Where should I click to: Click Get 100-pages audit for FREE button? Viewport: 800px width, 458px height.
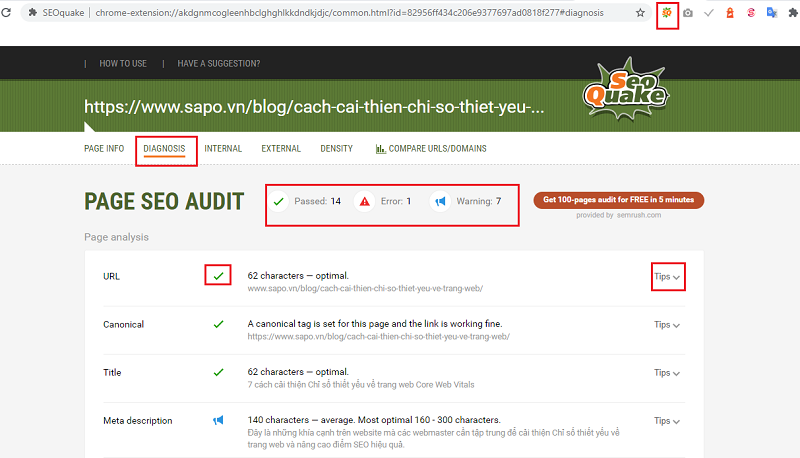tap(618, 200)
